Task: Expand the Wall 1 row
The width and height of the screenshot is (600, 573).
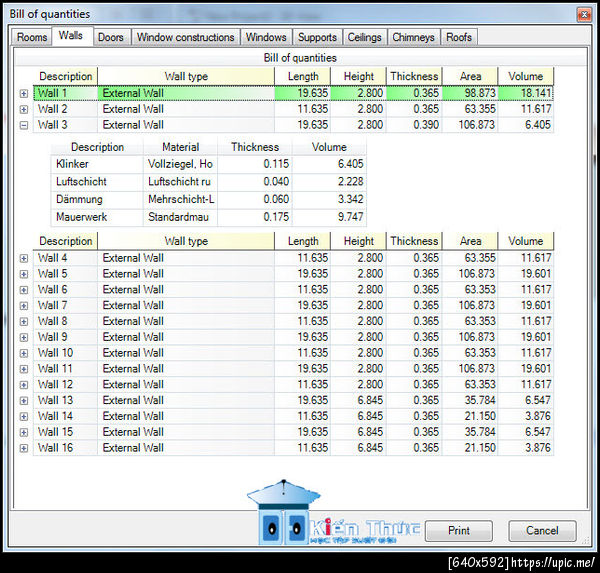Action: (24, 93)
